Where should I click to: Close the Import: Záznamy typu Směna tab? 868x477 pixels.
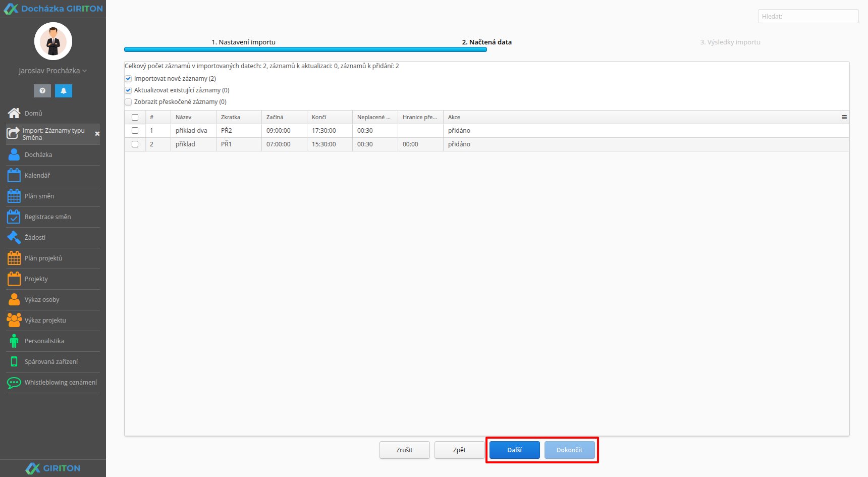tap(97, 134)
